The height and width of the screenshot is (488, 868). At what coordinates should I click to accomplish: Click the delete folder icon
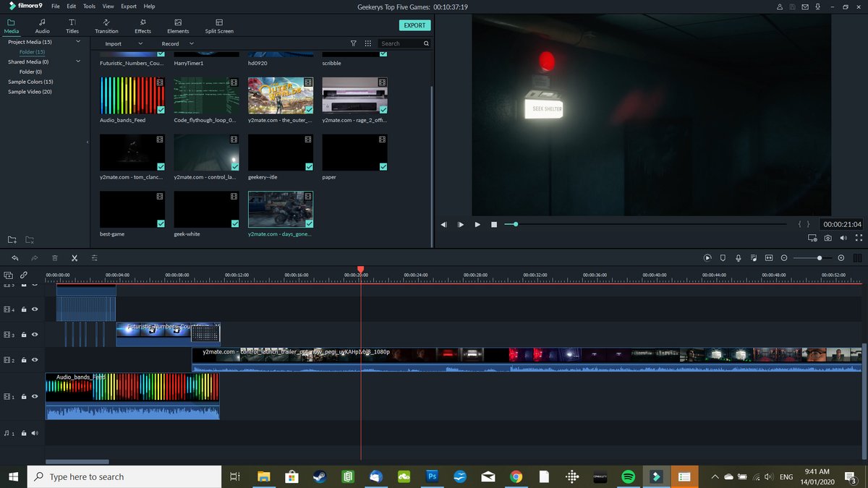[x=30, y=239]
